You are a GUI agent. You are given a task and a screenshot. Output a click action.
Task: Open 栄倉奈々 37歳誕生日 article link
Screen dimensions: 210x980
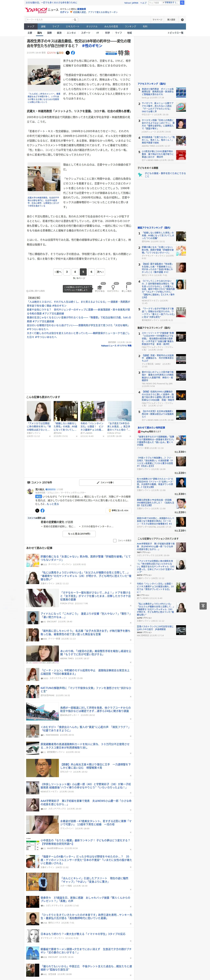[85, 899]
